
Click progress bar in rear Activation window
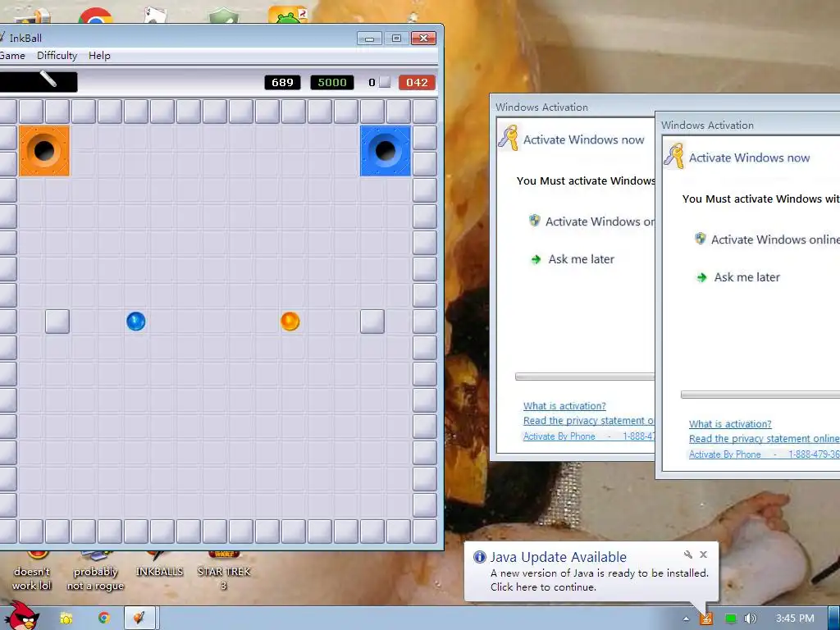[584, 377]
